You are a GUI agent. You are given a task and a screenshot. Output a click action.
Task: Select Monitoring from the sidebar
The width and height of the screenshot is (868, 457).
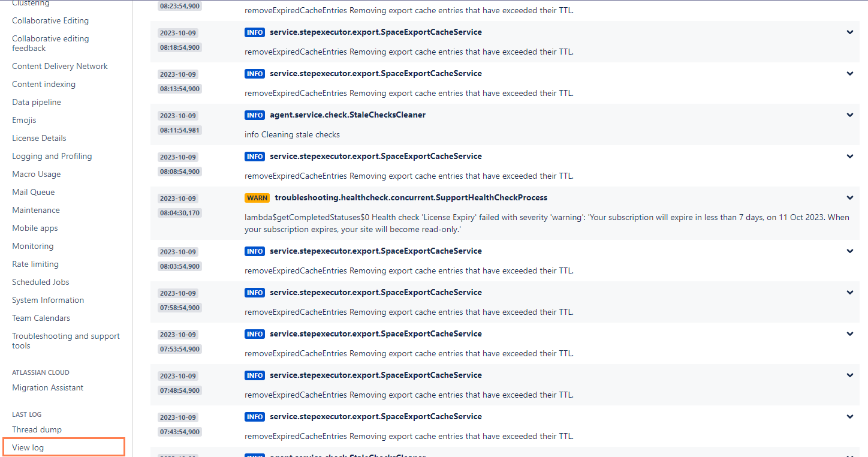point(32,246)
